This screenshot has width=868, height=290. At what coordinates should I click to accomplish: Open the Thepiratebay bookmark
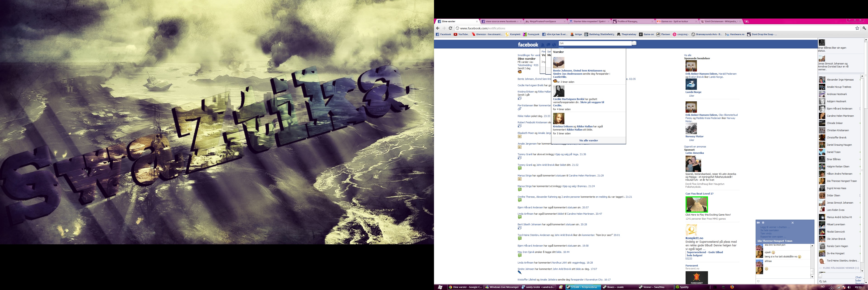626,34
